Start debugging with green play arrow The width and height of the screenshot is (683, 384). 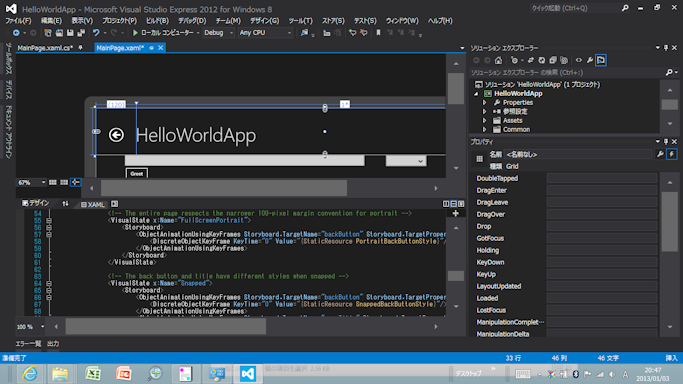point(135,33)
